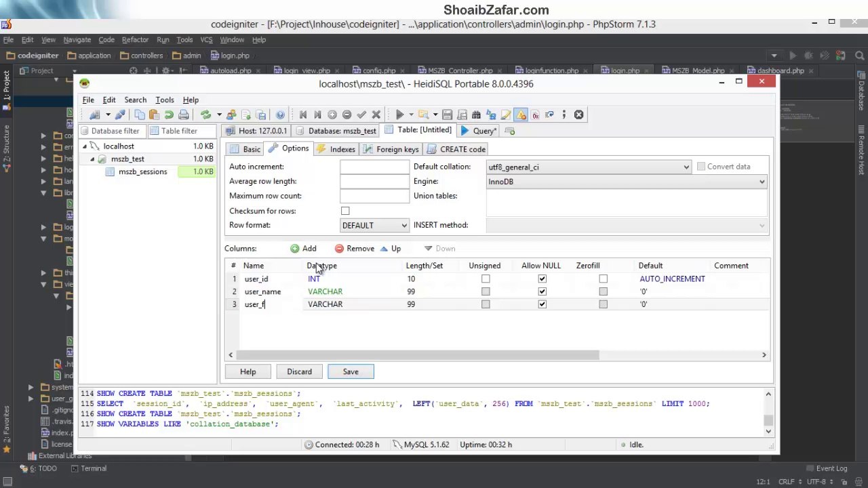Click the HeidiSQL connect to server icon
868x488 pixels.
click(x=95, y=115)
